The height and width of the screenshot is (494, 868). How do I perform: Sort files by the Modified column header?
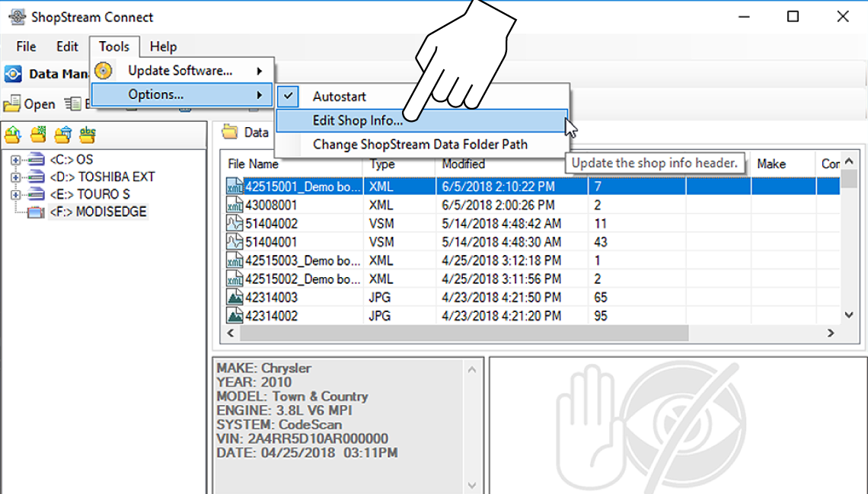pyautogui.click(x=463, y=164)
